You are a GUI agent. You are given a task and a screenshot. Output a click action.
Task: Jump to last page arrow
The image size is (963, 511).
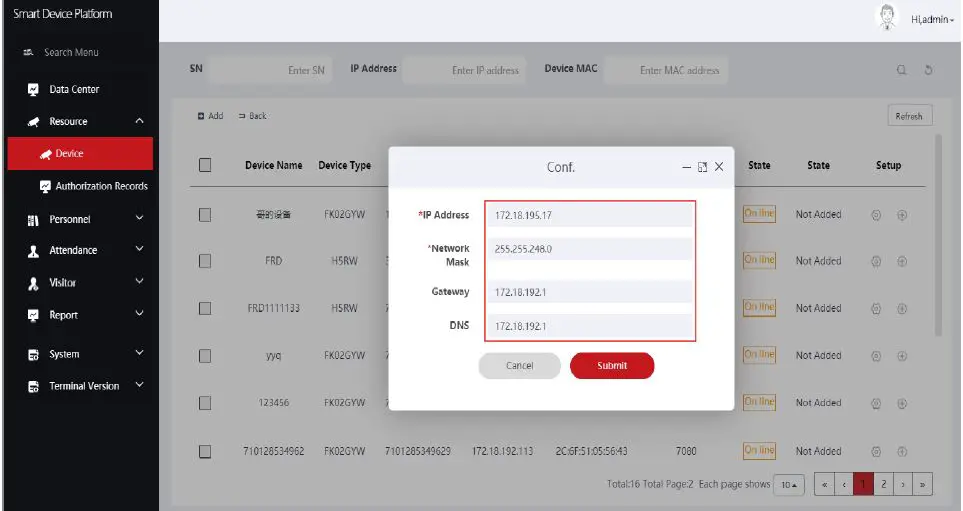922,485
